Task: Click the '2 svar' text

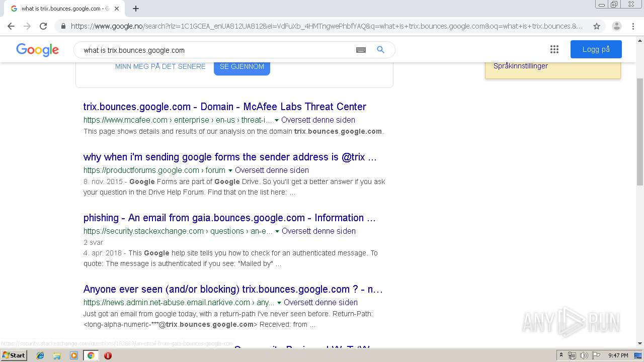Action: [93, 242]
